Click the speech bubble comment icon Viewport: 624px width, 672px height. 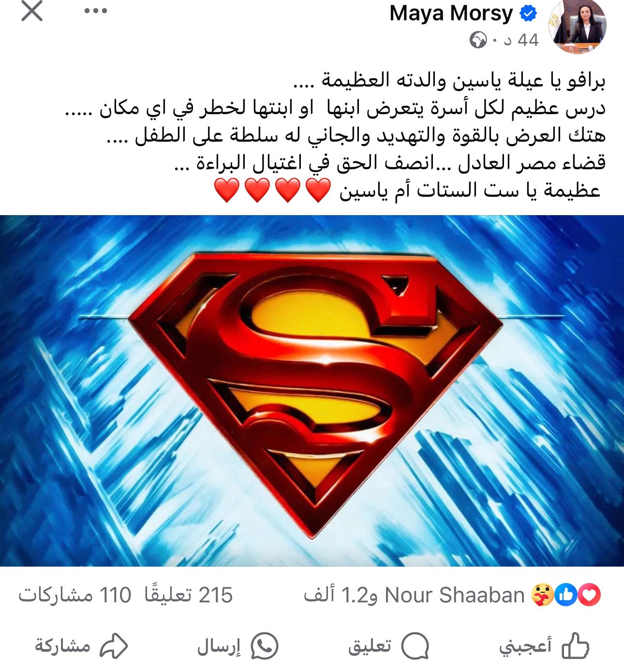pos(416,646)
